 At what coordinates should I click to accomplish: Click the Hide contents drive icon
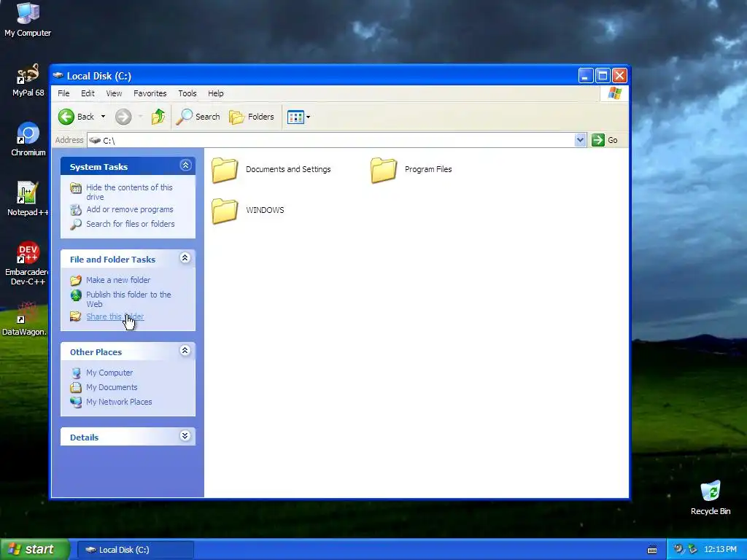coord(76,188)
